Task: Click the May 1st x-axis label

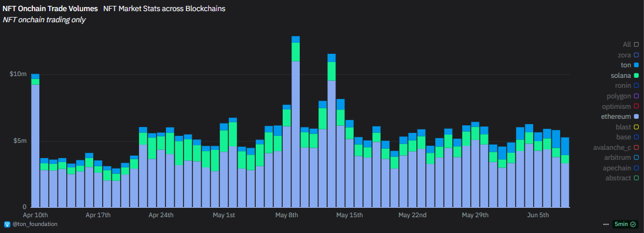Action: click(224, 215)
